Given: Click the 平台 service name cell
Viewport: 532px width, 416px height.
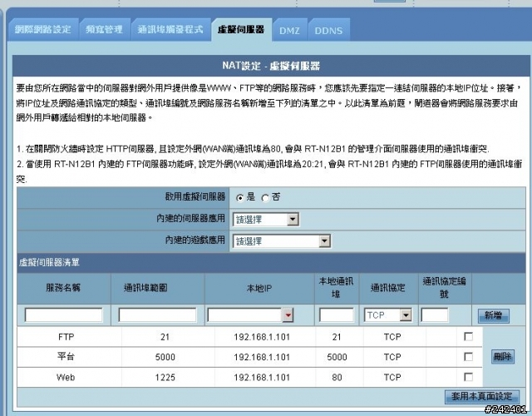Looking at the screenshot, I should (x=66, y=357).
